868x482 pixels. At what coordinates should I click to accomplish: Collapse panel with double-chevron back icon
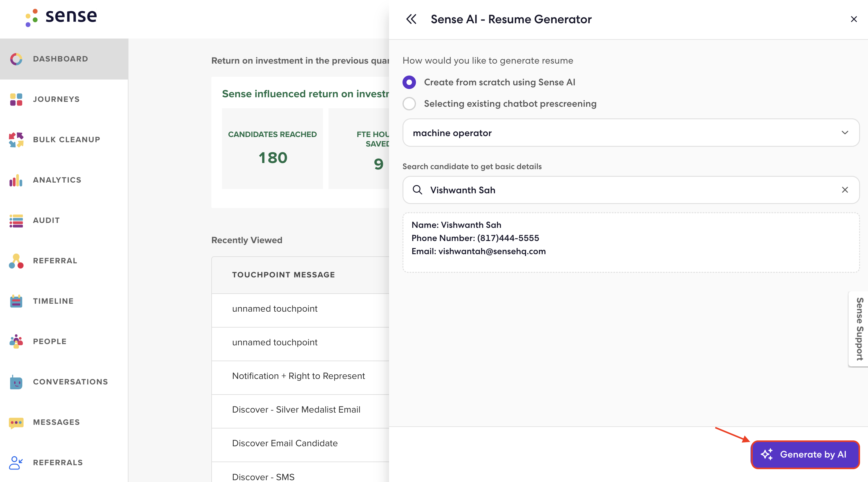(x=411, y=19)
